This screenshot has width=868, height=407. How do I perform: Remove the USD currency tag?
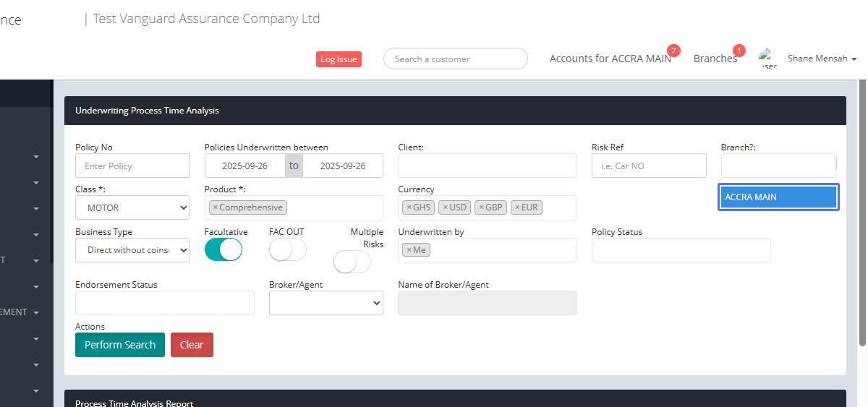pos(445,207)
